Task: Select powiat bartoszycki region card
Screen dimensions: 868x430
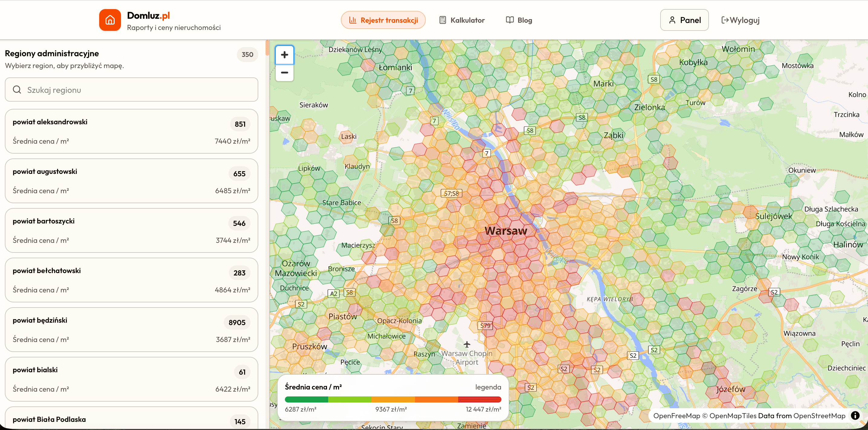Action: coord(132,230)
